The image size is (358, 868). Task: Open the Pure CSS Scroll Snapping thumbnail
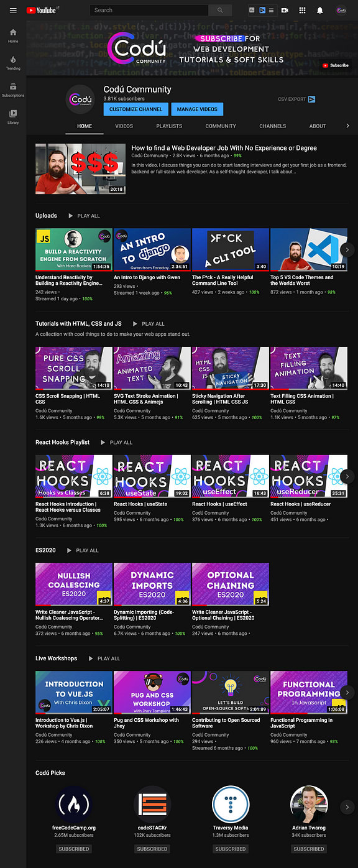coord(74,368)
